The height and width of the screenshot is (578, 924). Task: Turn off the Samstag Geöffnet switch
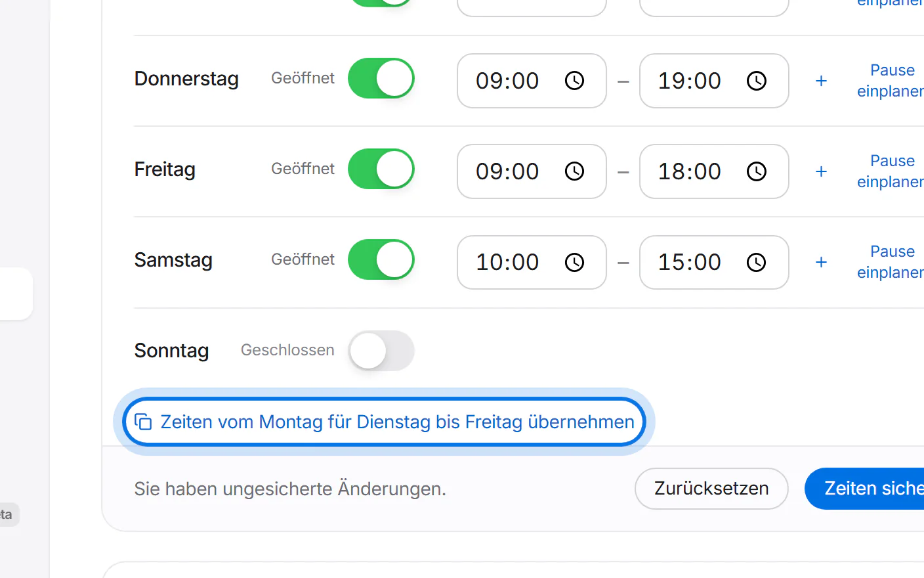tap(381, 259)
